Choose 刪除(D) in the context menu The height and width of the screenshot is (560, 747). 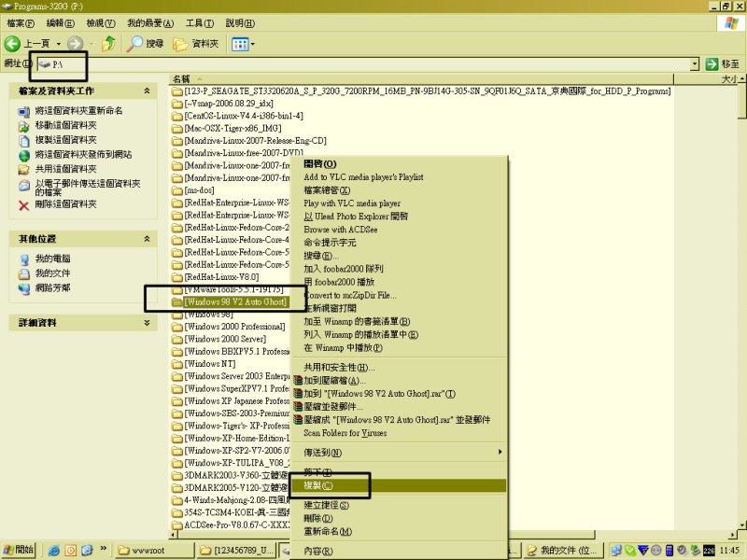coord(399,518)
